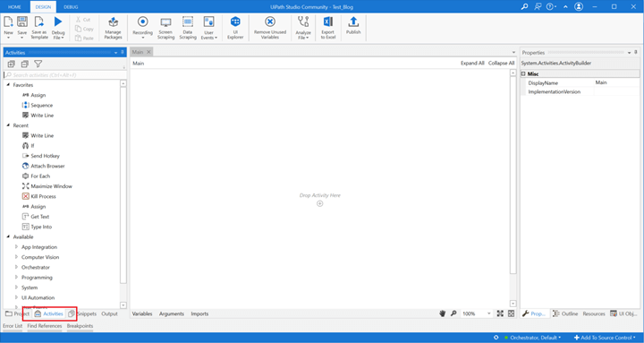Open the Outline panel tab
The image size is (644, 343).
(565, 313)
